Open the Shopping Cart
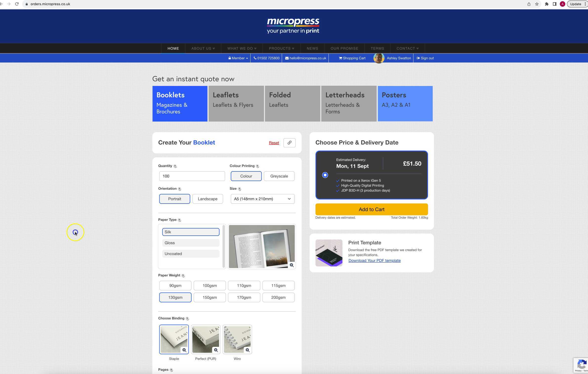The height and width of the screenshot is (374, 588). point(351,58)
